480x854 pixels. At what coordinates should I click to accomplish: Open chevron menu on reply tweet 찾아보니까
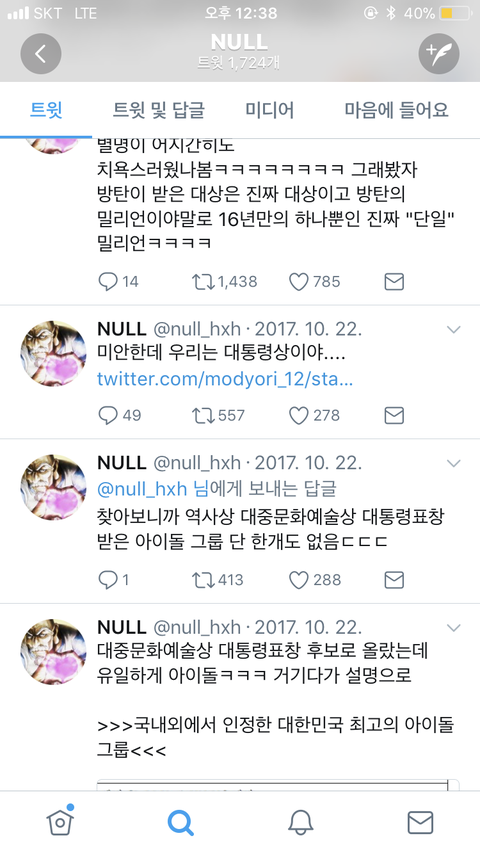[x=453, y=463]
